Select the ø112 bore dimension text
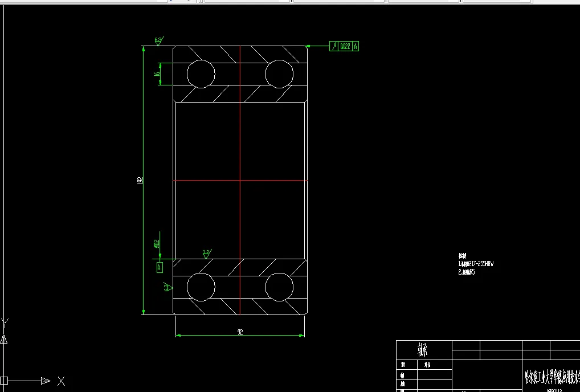The width and height of the screenshot is (580, 392). click(156, 244)
